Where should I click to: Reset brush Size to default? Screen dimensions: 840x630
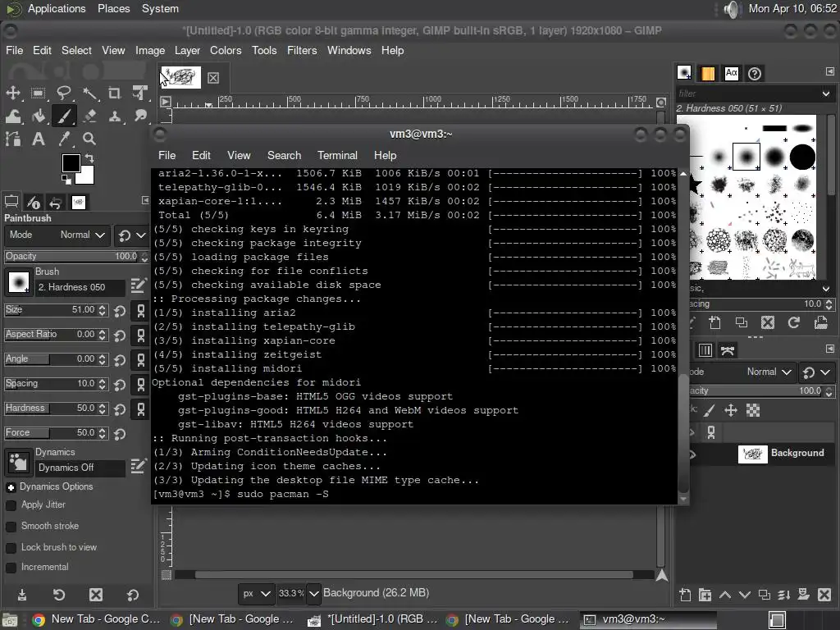pyautogui.click(x=120, y=311)
